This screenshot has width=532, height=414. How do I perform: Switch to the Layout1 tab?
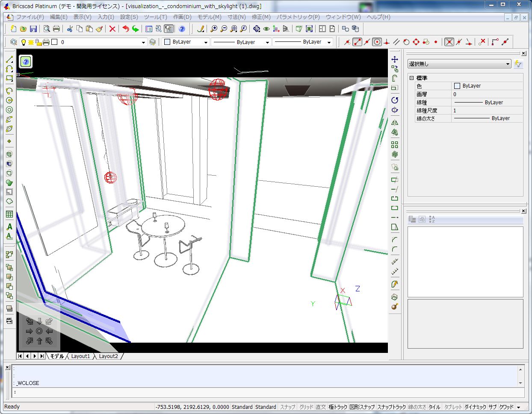[80, 356]
